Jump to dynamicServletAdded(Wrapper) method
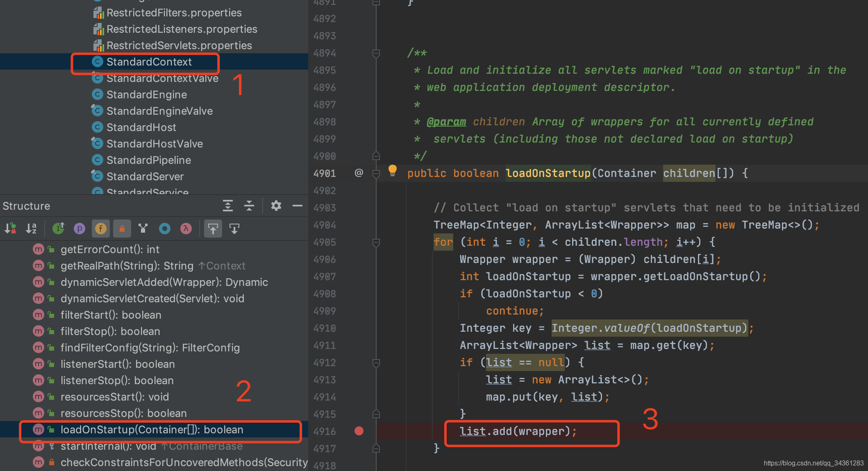 click(164, 282)
